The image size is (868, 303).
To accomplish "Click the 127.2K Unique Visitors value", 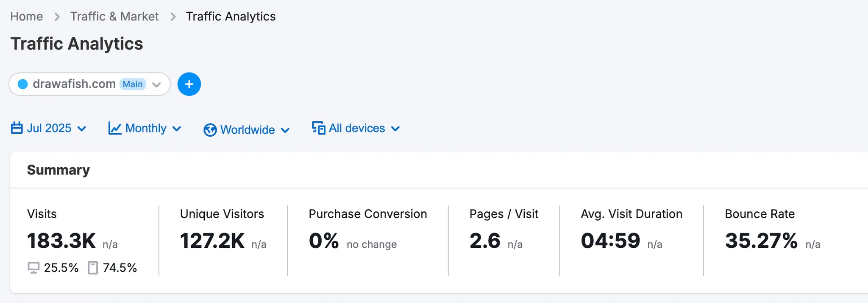I will pos(212,241).
